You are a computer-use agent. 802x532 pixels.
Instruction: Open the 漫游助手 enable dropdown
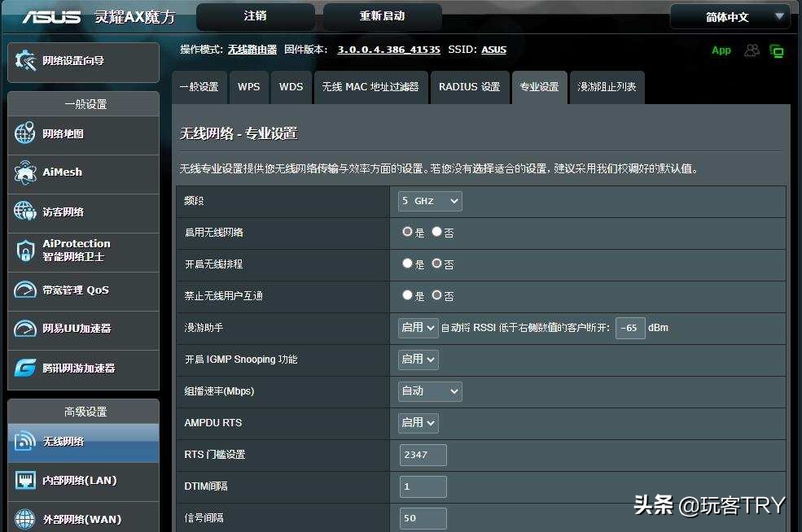[418, 327]
